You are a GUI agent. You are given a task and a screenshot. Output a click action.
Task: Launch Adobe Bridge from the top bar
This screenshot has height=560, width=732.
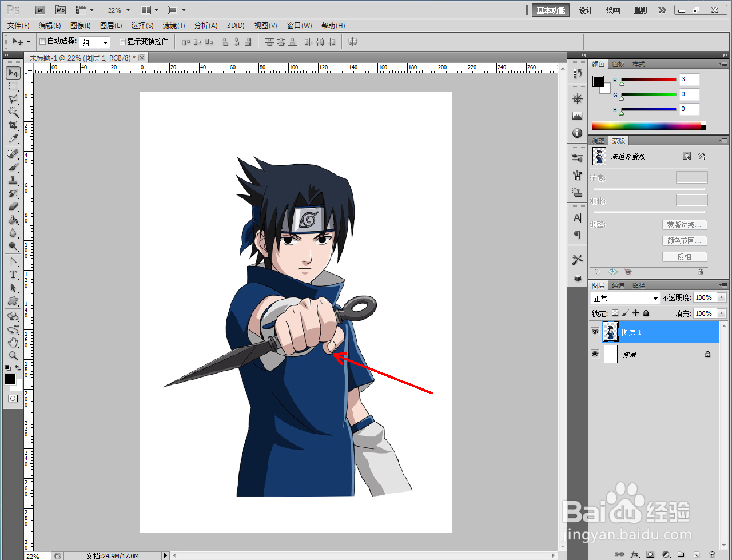pyautogui.click(x=40, y=10)
